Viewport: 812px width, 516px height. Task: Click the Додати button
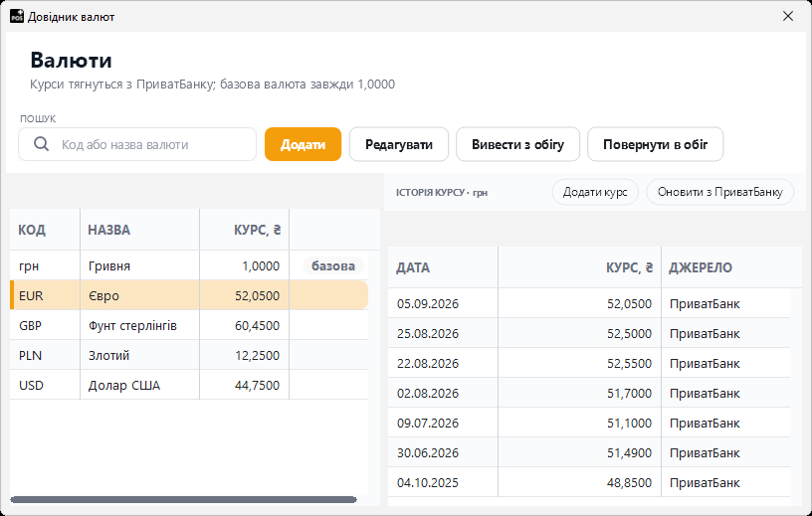(x=303, y=144)
